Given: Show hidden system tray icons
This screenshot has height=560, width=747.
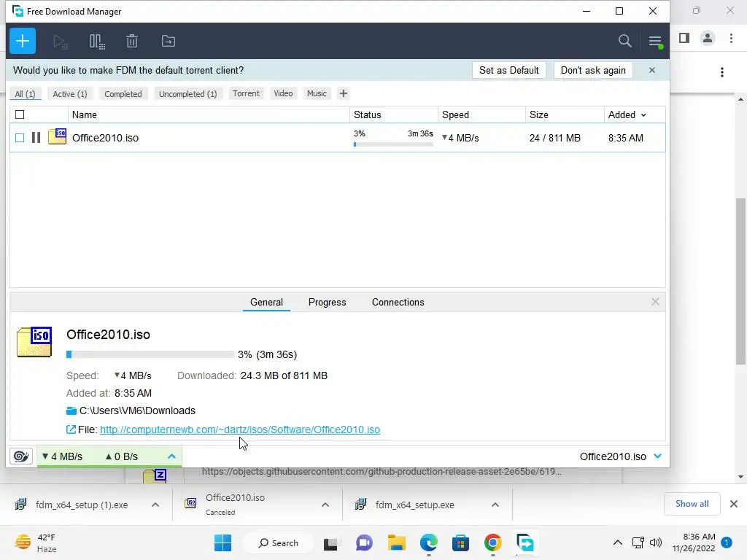Looking at the screenshot, I should (617, 542).
